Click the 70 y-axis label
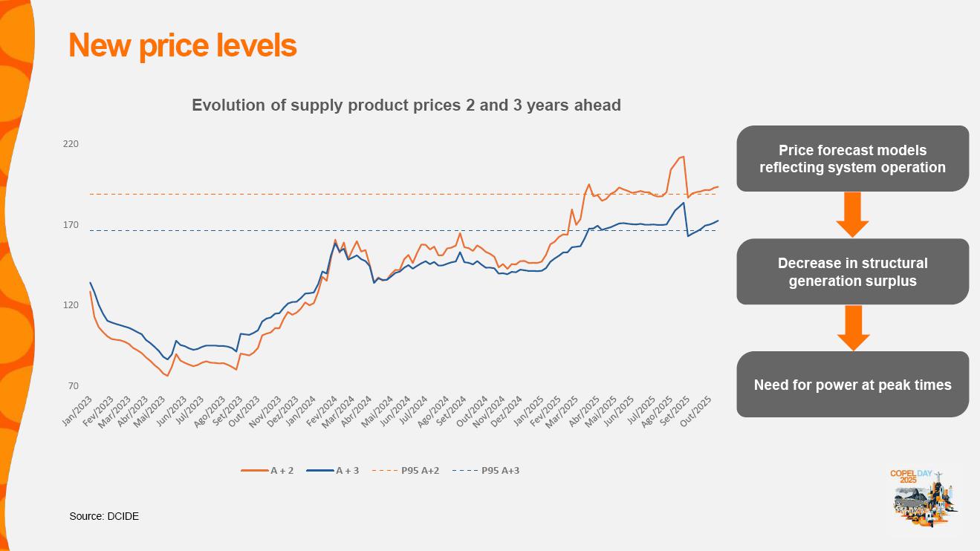980x551 pixels. tap(73, 386)
